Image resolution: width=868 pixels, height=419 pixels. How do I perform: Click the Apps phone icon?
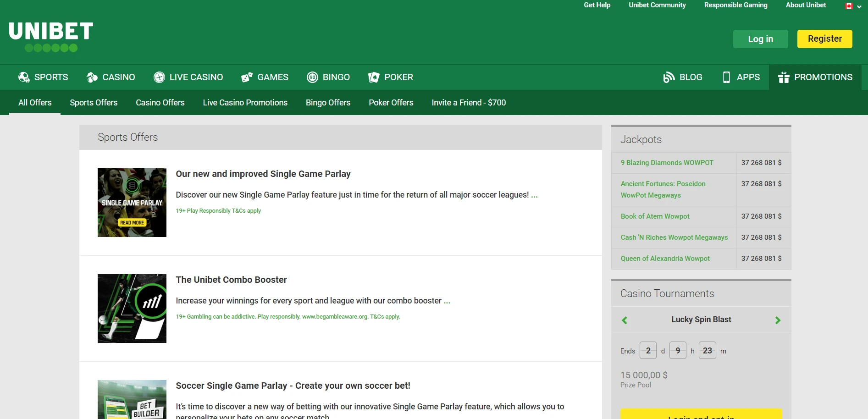(726, 77)
